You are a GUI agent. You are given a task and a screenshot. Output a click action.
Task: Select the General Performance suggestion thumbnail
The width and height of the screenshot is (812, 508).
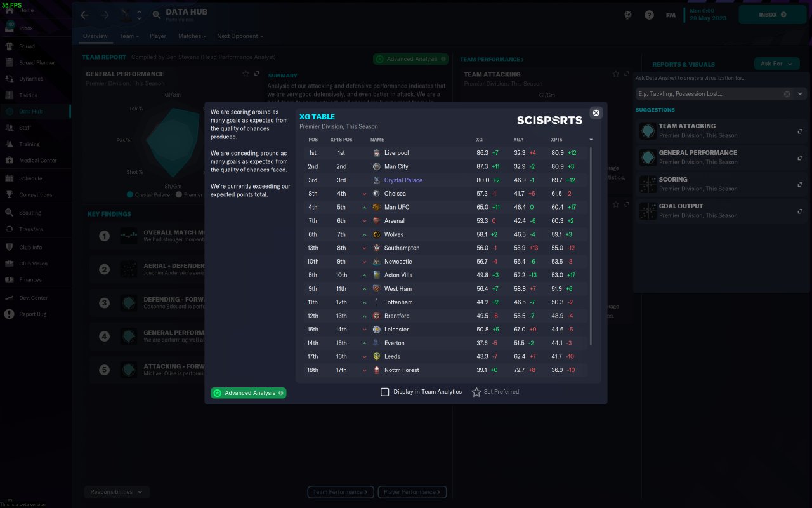pos(648,157)
